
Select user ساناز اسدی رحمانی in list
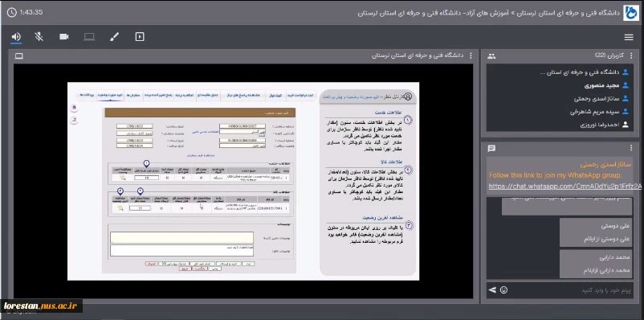[597, 99]
